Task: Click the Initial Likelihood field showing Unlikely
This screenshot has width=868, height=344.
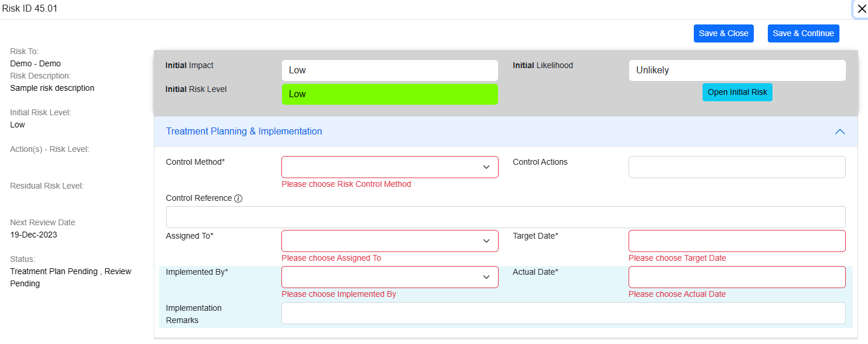Action: 737,70
